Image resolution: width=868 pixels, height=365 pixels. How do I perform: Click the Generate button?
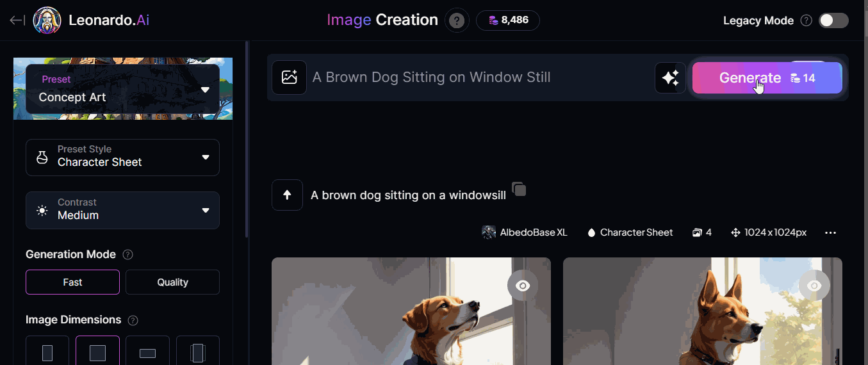(x=767, y=78)
